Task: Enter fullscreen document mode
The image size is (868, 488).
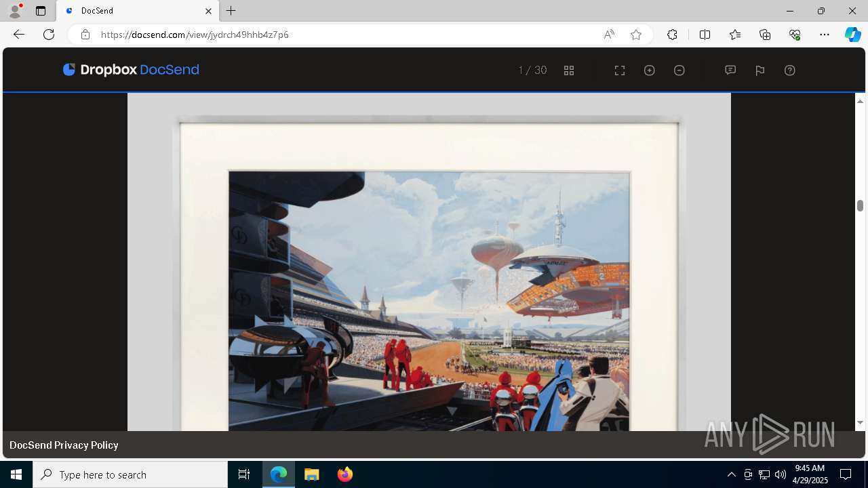Action: click(x=620, y=70)
